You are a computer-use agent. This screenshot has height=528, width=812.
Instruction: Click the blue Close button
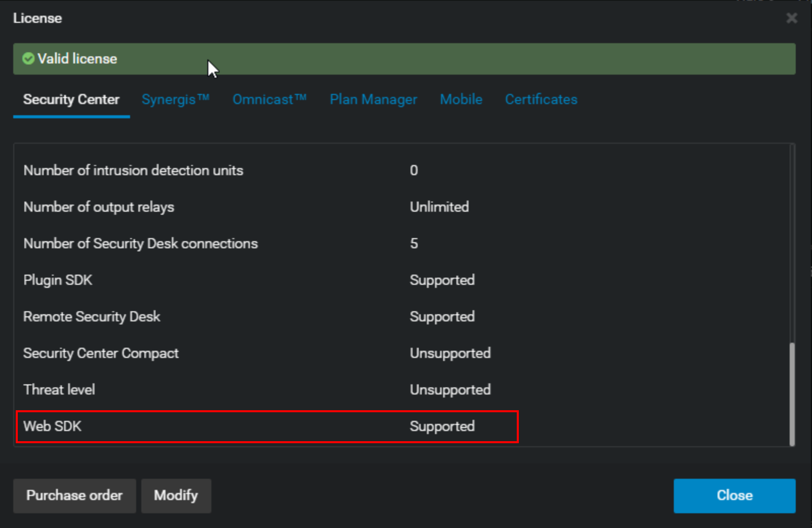point(734,496)
